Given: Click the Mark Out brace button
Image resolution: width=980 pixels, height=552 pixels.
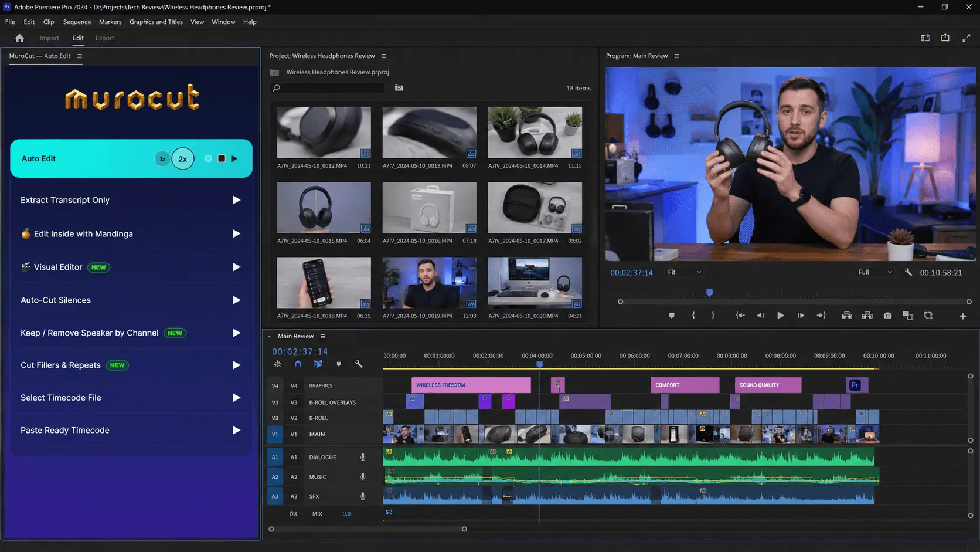Looking at the screenshot, I should click(x=713, y=316).
